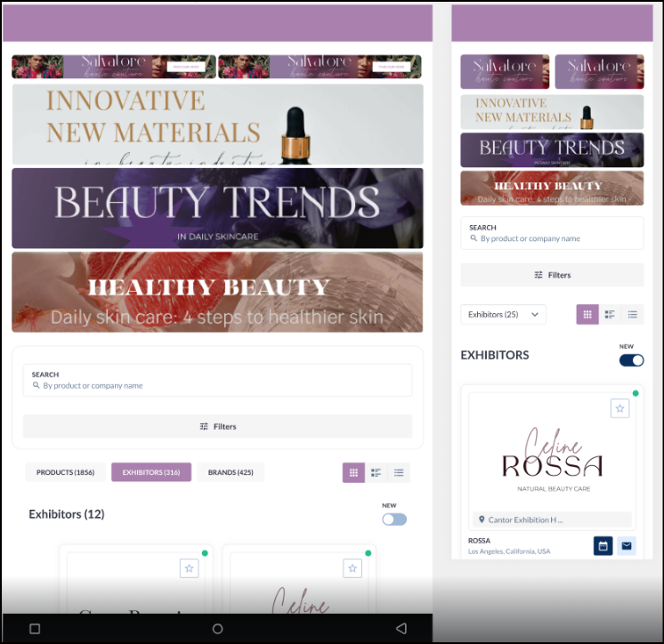
Task: Favorite the ROSSA exhibitor with star icon
Action: (x=620, y=408)
